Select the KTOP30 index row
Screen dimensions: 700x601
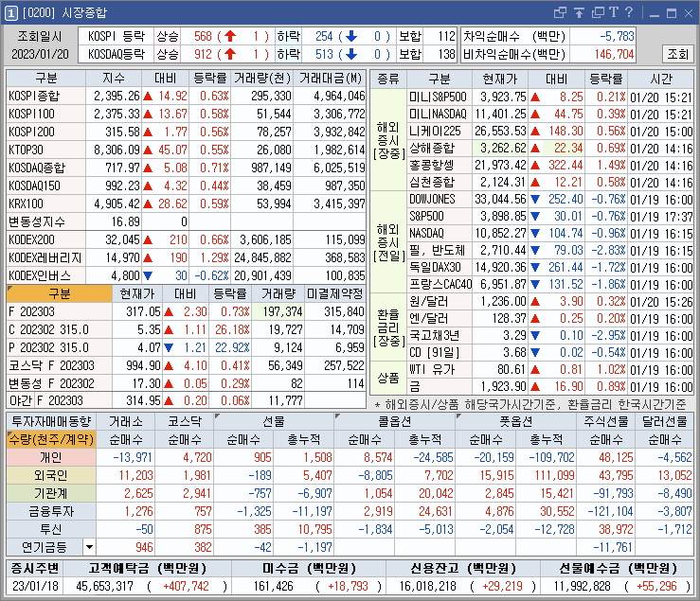click(186, 150)
